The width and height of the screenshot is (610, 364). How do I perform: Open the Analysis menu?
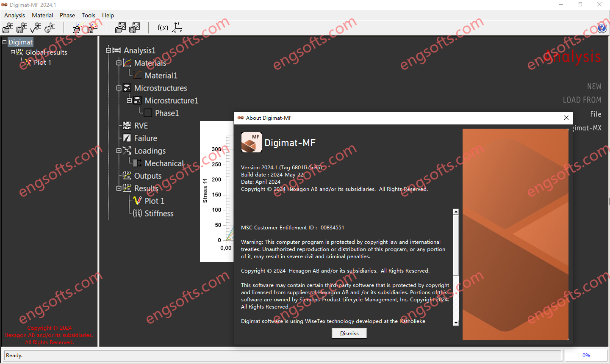click(14, 15)
